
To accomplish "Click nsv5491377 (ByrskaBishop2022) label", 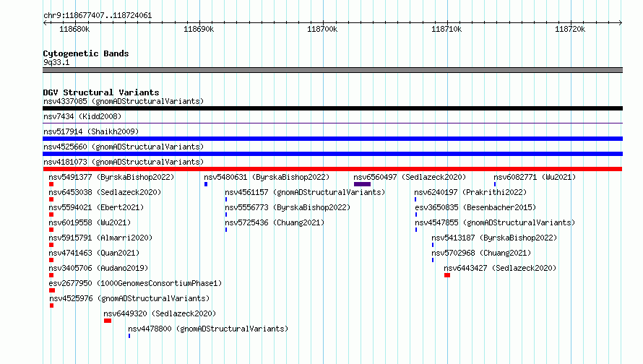I will [x=111, y=177].
